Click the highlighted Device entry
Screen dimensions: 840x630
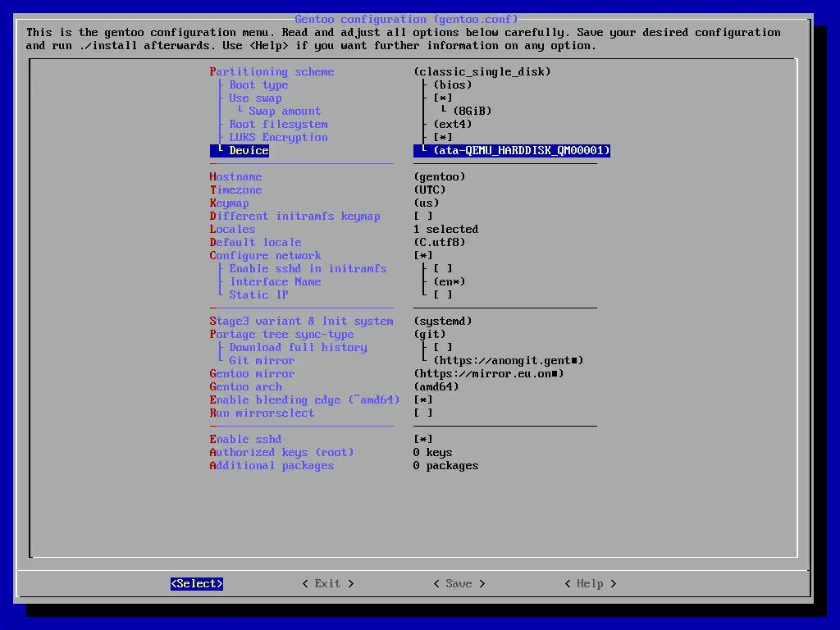point(240,151)
